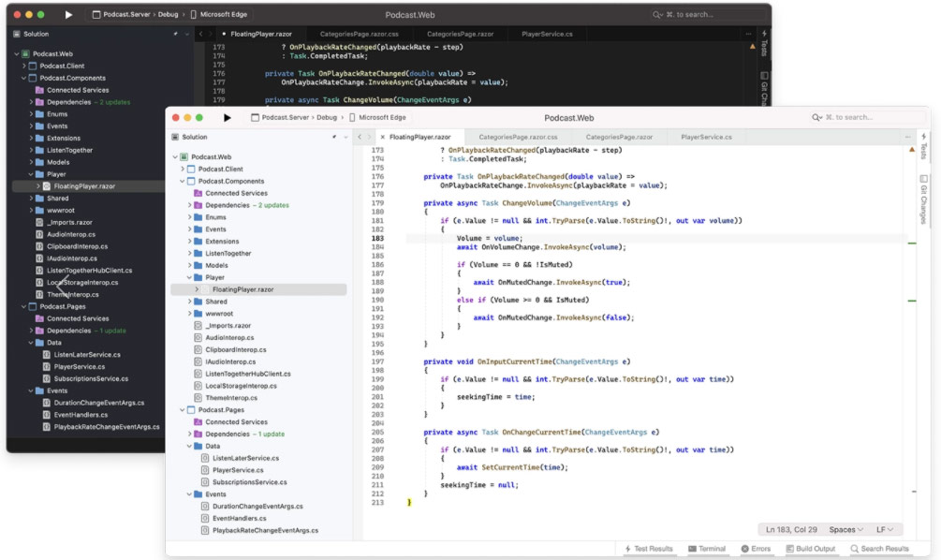Expand the Enums folder in the light window

(x=190, y=217)
